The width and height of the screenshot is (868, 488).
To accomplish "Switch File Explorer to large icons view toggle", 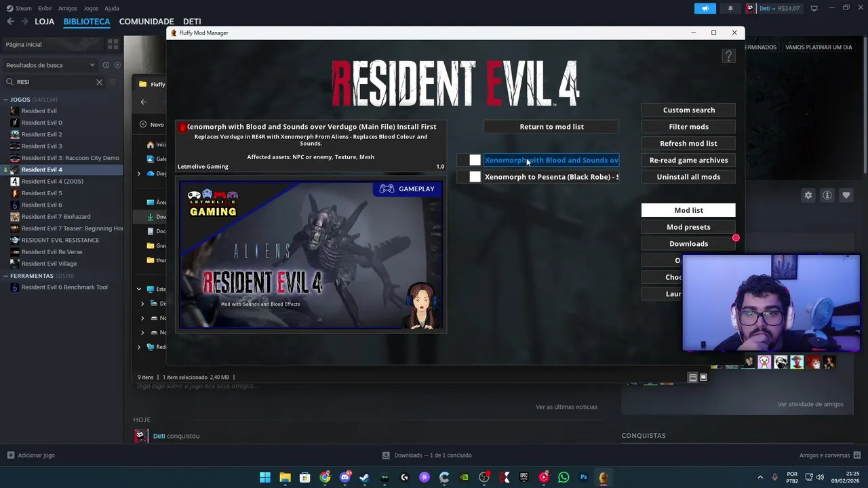I will click(x=703, y=378).
